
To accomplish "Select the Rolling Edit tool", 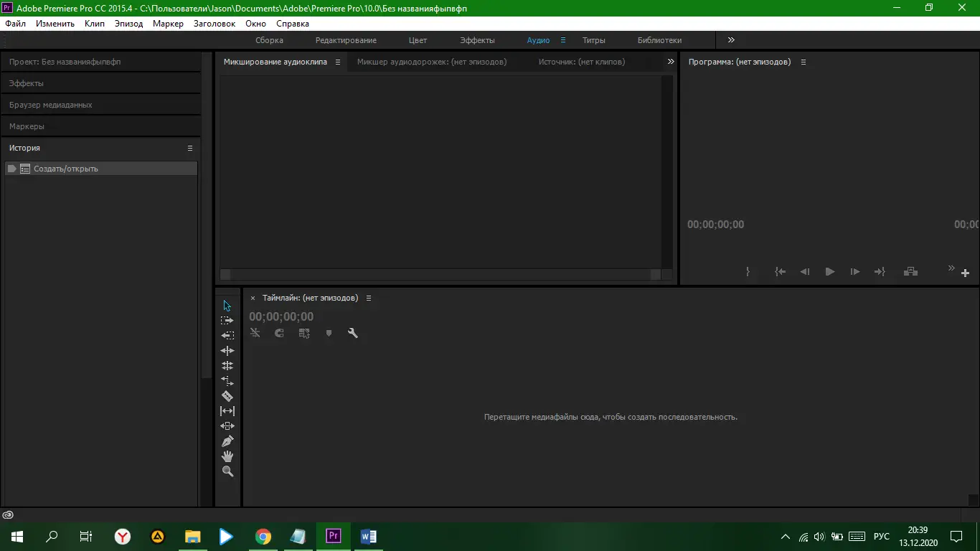I will pyautogui.click(x=227, y=366).
